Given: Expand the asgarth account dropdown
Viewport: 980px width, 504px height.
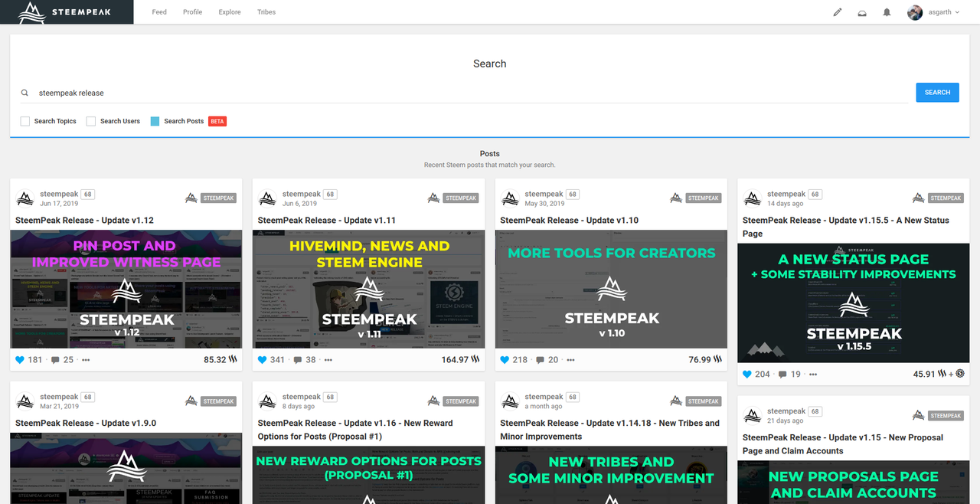Looking at the screenshot, I should click(957, 12).
